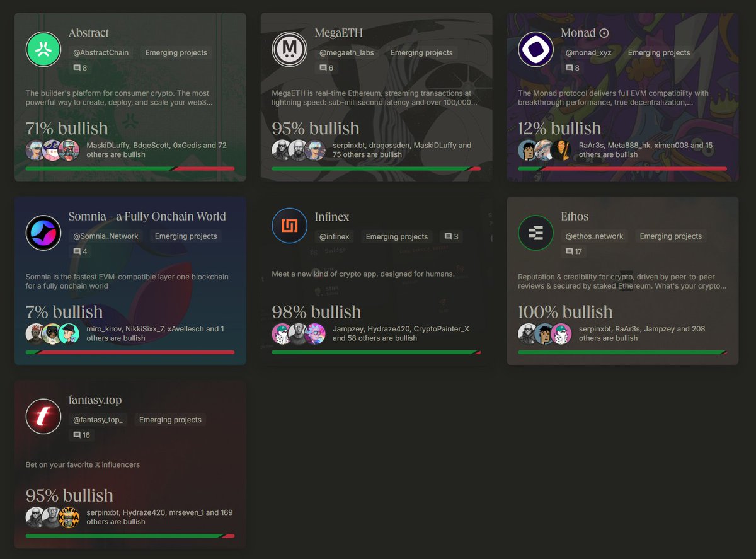The width and height of the screenshot is (756, 559).
Task: Open the Somnia - a Fully Onchain World title
Action: coord(147,216)
